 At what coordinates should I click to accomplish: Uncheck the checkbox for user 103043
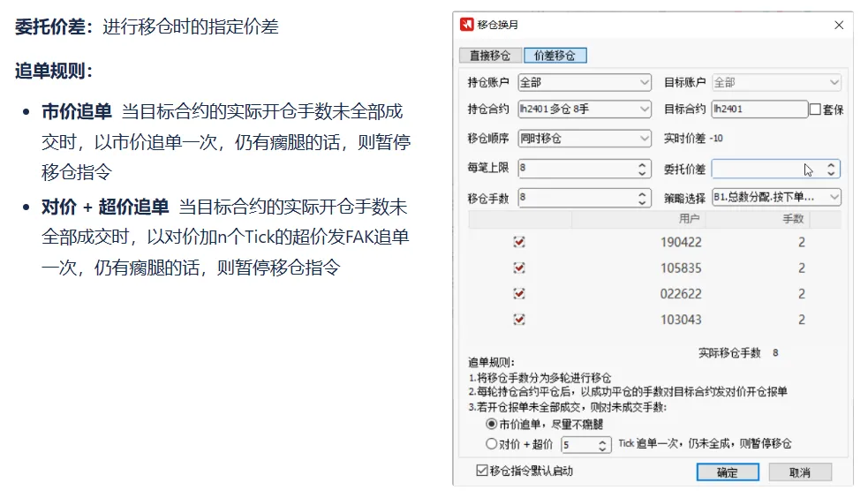click(x=519, y=320)
